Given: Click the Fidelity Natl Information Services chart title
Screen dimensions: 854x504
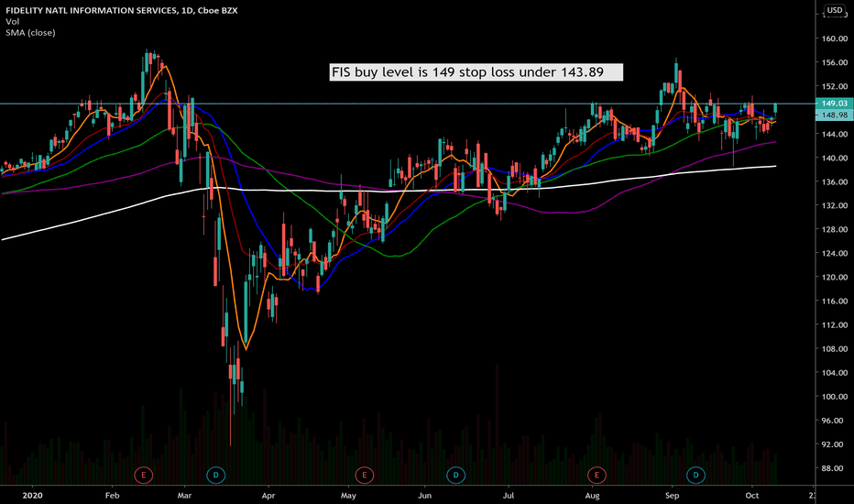Looking at the screenshot, I should coord(122,10).
